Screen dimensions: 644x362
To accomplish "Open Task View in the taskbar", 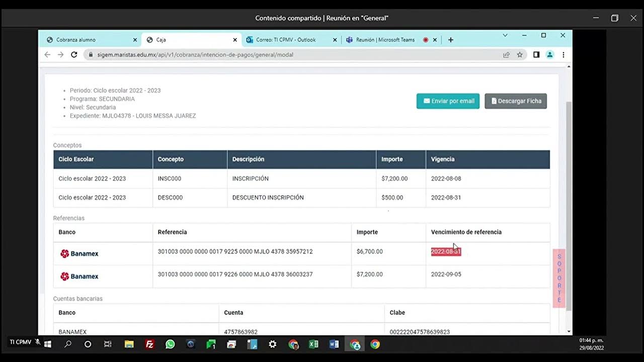I will click(x=108, y=344).
